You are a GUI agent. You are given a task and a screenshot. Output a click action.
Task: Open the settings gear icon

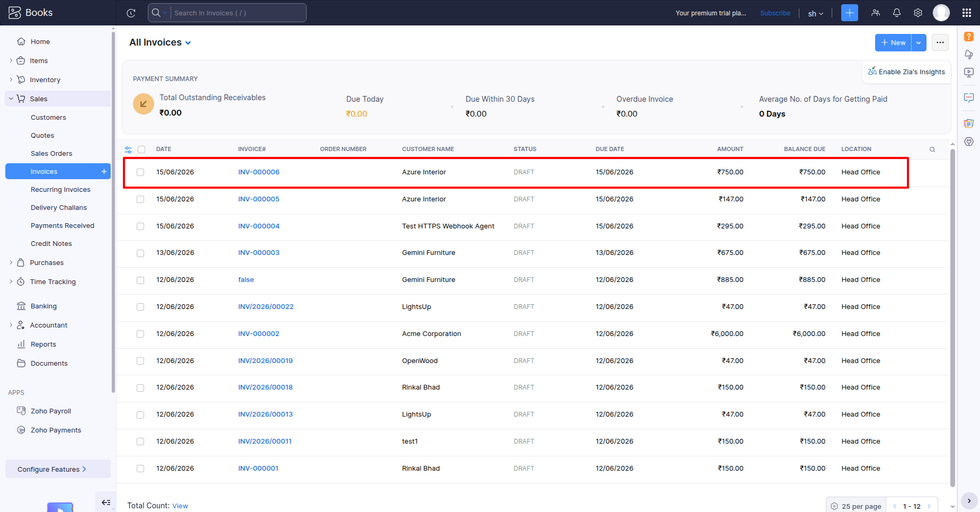point(918,13)
